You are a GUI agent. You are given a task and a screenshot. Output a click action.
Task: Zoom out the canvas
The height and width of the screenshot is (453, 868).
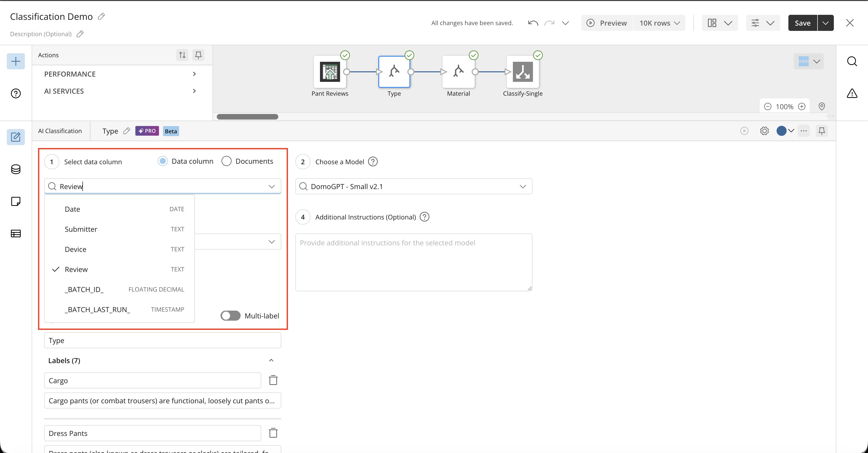click(x=768, y=107)
